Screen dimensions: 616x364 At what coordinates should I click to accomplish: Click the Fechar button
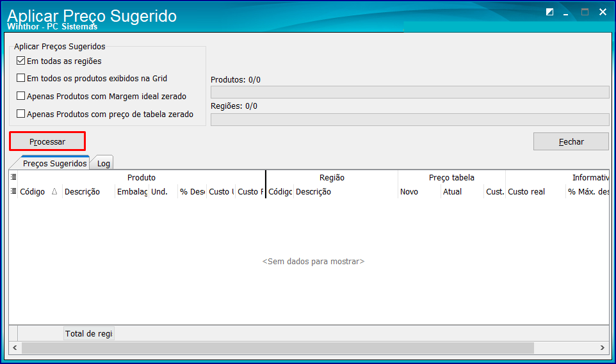571,141
